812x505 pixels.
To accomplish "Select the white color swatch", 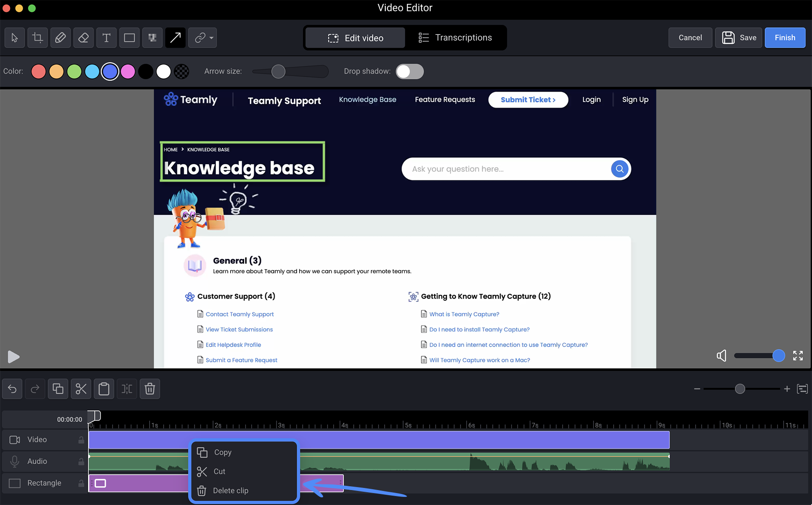I will pos(164,72).
